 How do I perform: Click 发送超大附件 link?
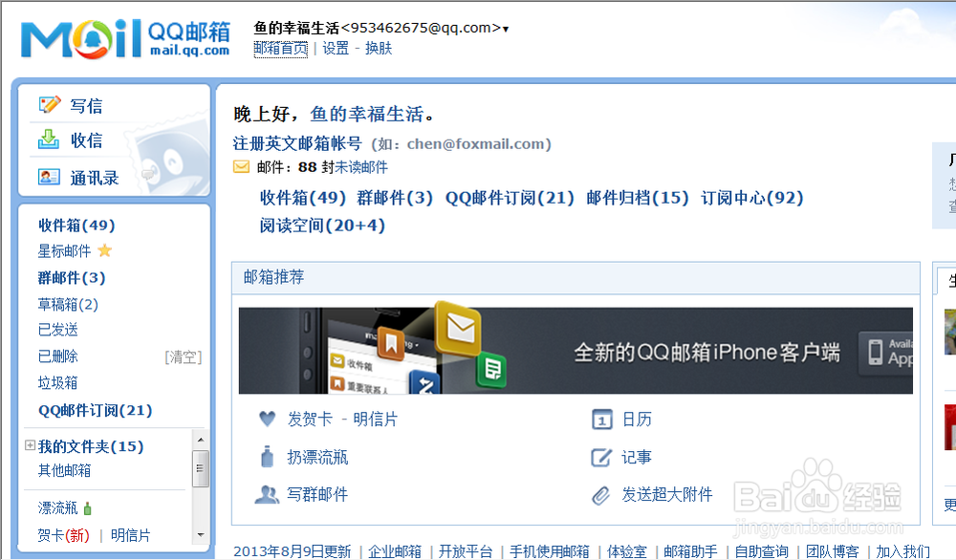click(x=667, y=494)
